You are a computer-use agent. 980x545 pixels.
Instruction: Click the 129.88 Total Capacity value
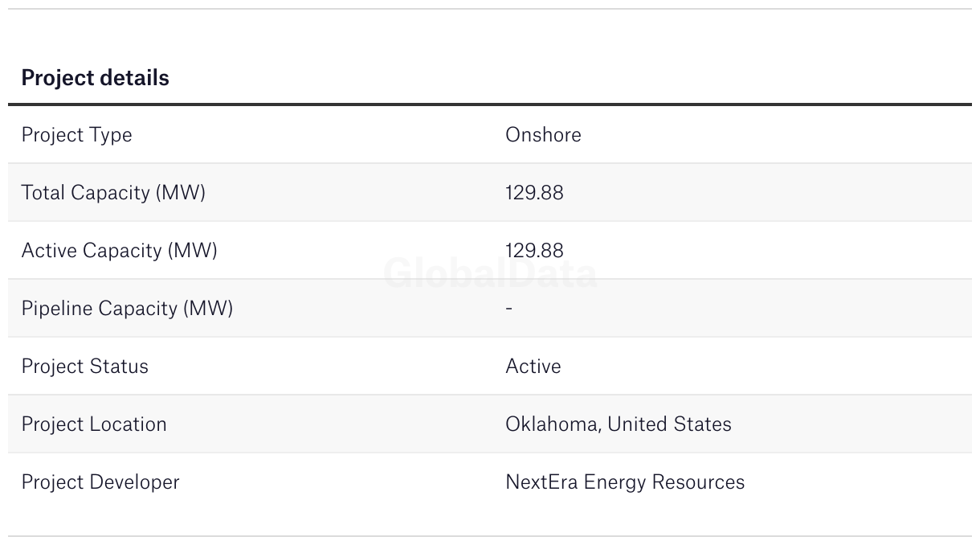[534, 193]
